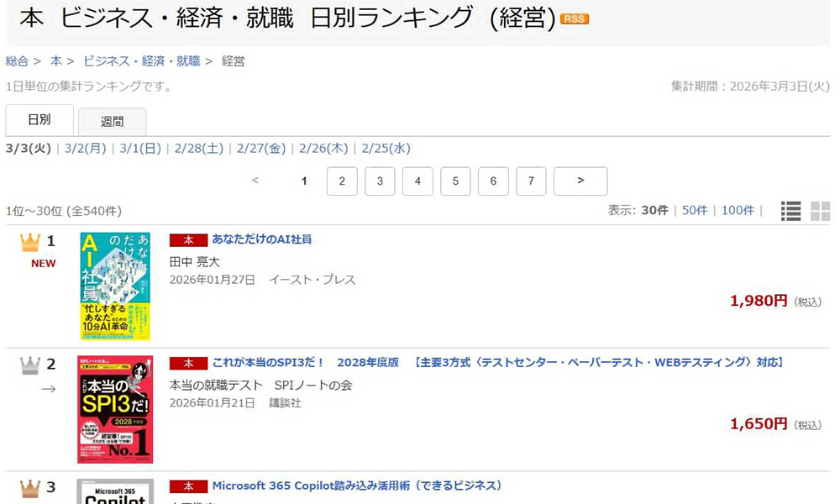Screen dimensions: 840x504
Task: Open the orange RSS feed icon
Action: [x=575, y=18]
